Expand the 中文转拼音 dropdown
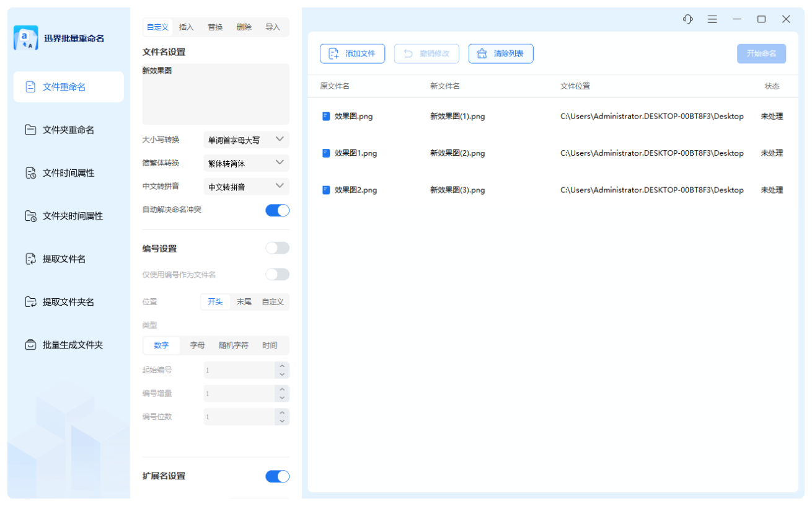The height and width of the screenshot is (506, 812). click(246, 186)
